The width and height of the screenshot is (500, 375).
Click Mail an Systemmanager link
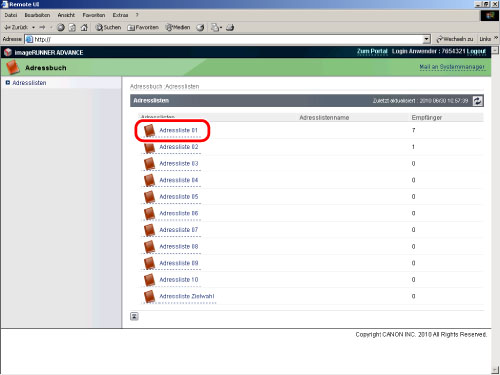(452, 67)
